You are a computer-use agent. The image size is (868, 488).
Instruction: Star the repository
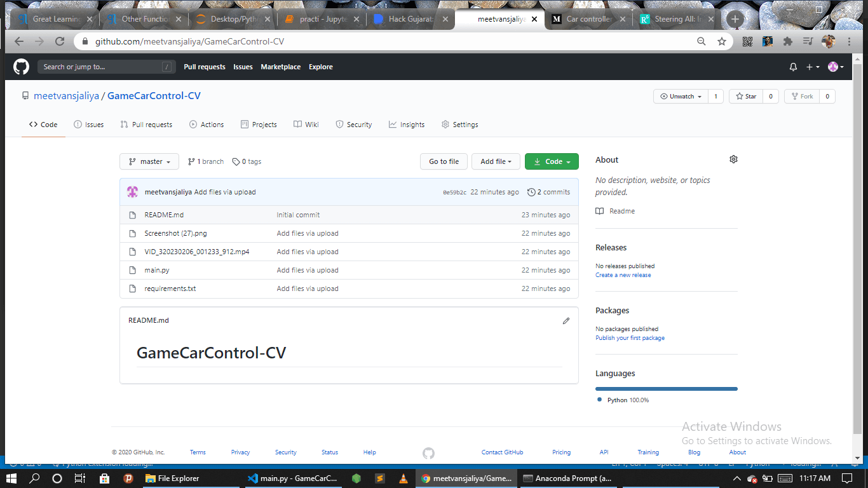[x=747, y=97]
